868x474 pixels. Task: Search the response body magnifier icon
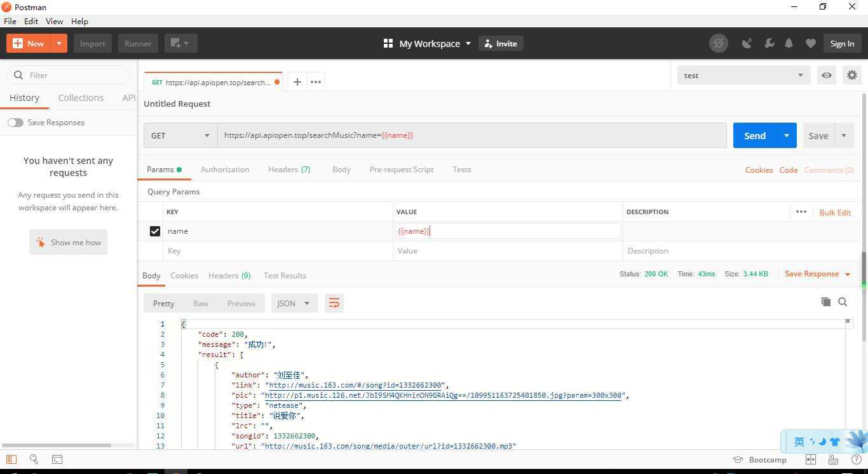(843, 302)
